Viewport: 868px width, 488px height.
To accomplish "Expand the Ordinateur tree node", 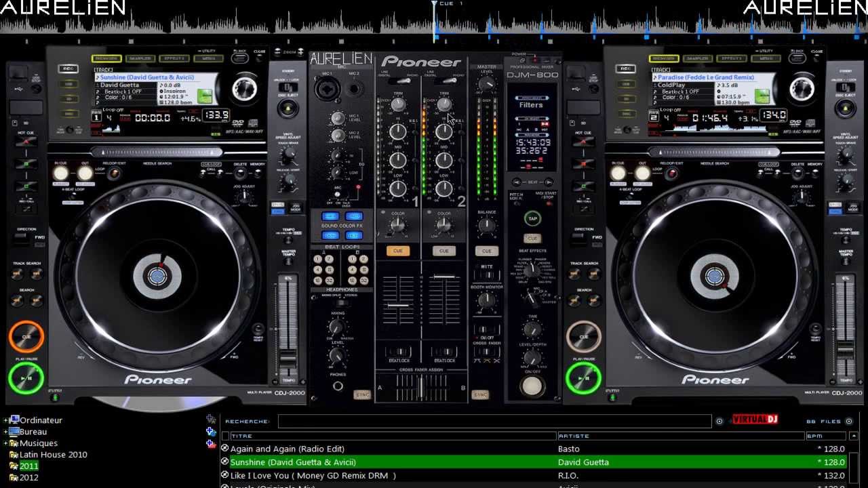I will [x=5, y=420].
